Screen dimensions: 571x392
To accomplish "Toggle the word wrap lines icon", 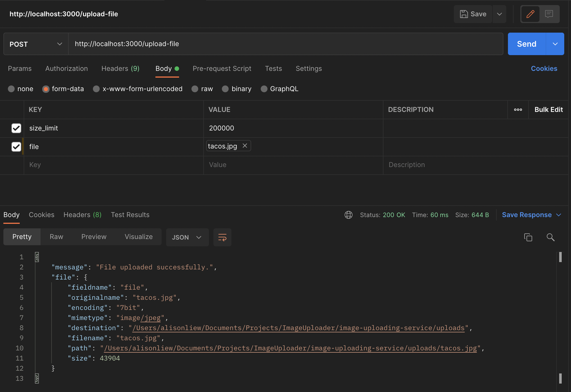I will (222, 237).
